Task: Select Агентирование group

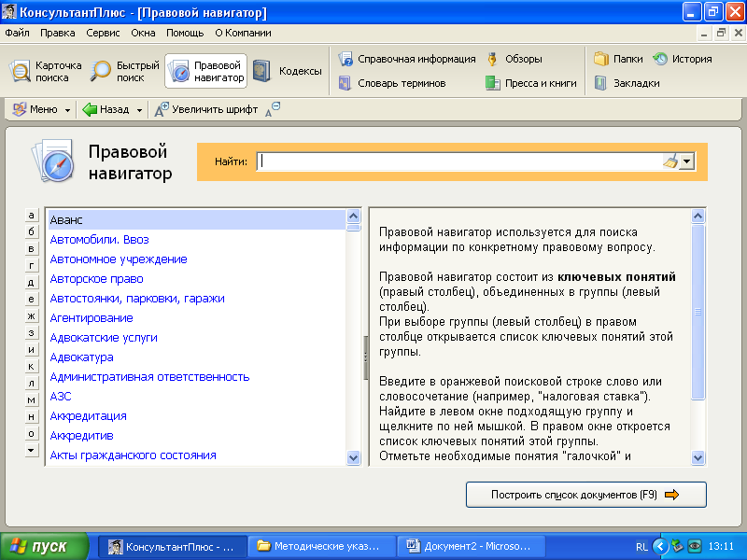Action: tap(91, 317)
